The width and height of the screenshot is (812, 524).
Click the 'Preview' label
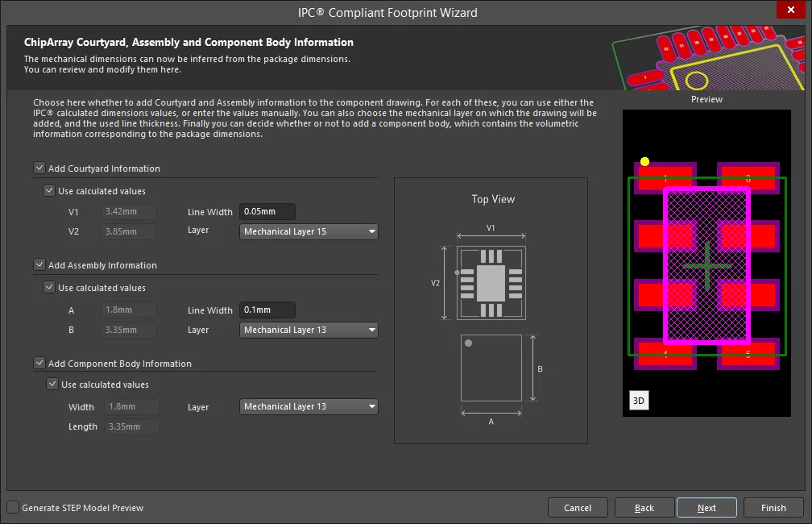[x=706, y=99]
